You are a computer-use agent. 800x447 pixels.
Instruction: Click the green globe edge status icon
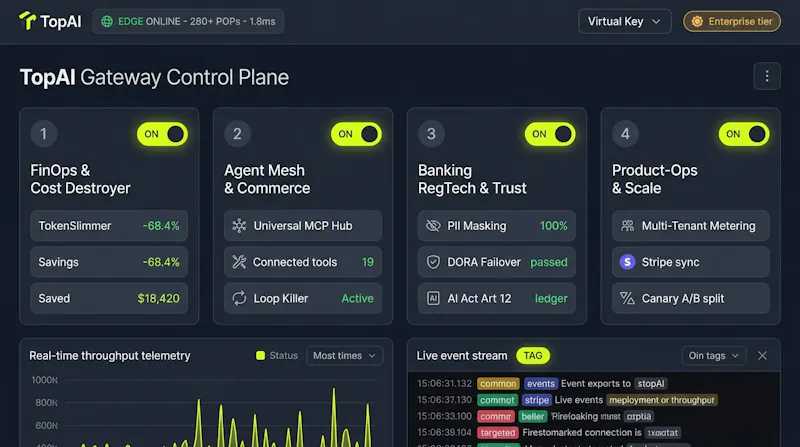click(107, 21)
